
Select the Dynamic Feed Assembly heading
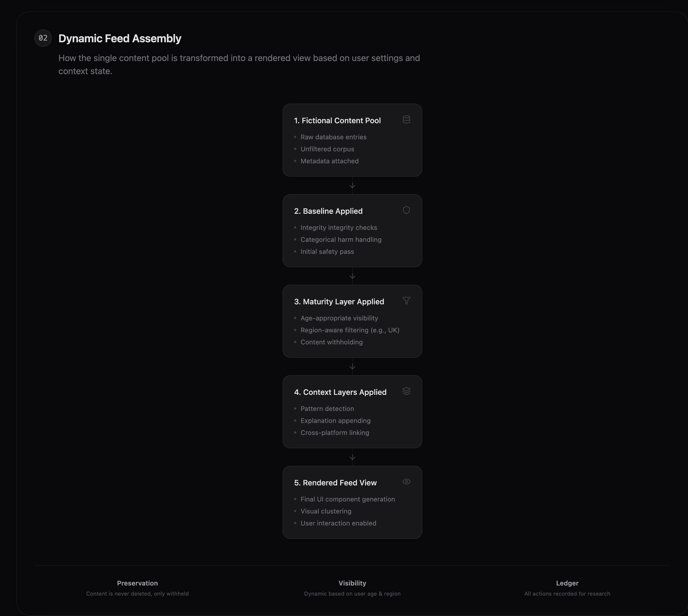point(120,39)
